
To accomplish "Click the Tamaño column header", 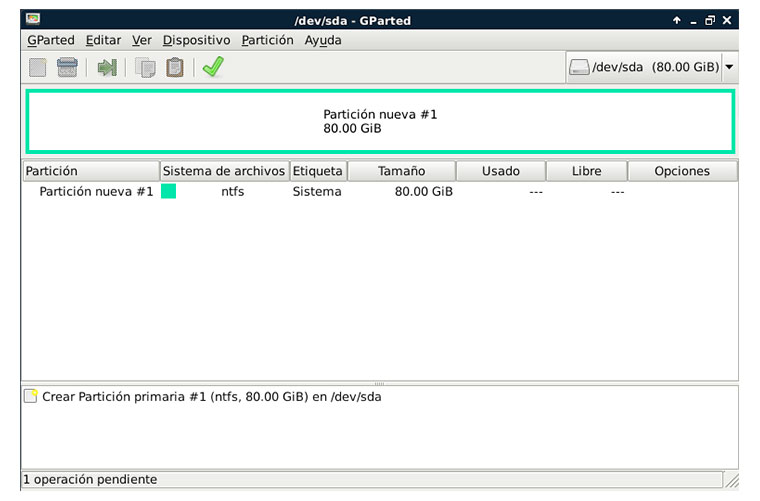I will [x=402, y=171].
